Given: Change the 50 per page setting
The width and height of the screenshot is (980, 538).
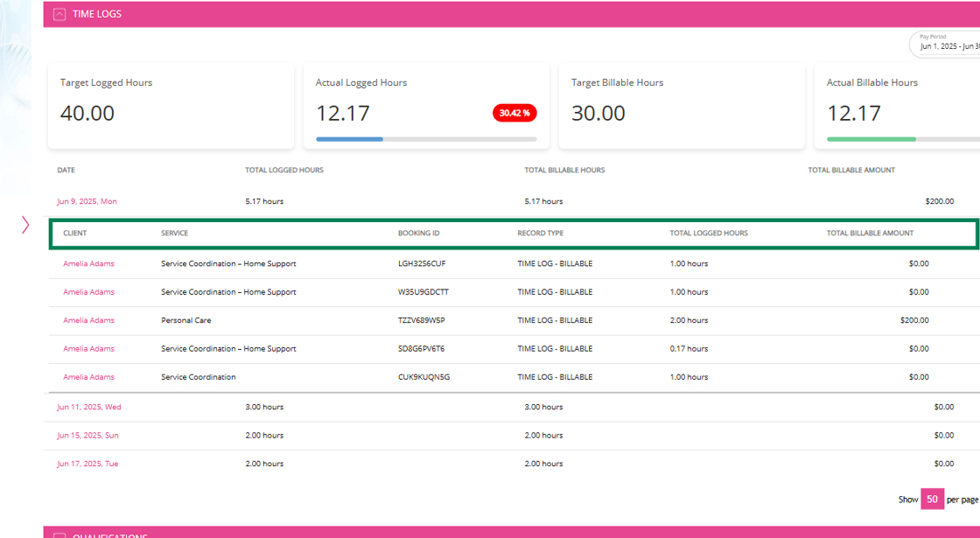Looking at the screenshot, I should pyautogui.click(x=932, y=500).
